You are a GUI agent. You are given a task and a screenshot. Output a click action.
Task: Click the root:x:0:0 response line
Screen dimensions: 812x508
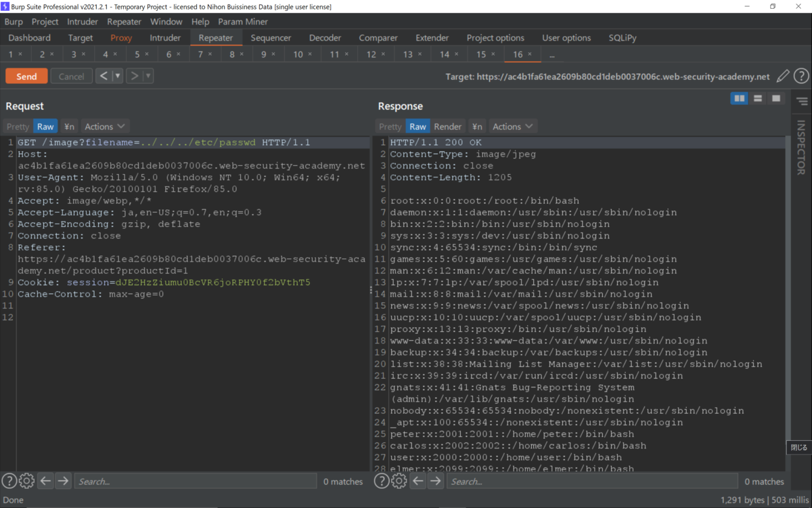[x=484, y=200]
